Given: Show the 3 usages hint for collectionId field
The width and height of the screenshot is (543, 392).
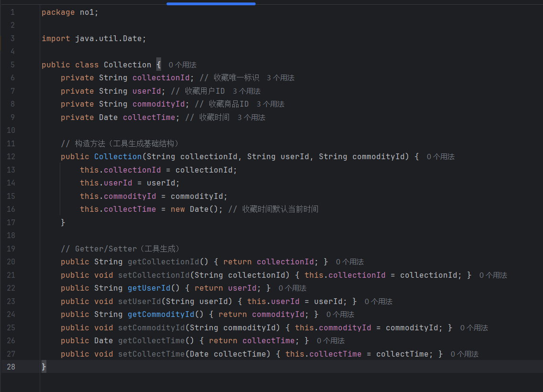Looking at the screenshot, I should coord(281,78).
